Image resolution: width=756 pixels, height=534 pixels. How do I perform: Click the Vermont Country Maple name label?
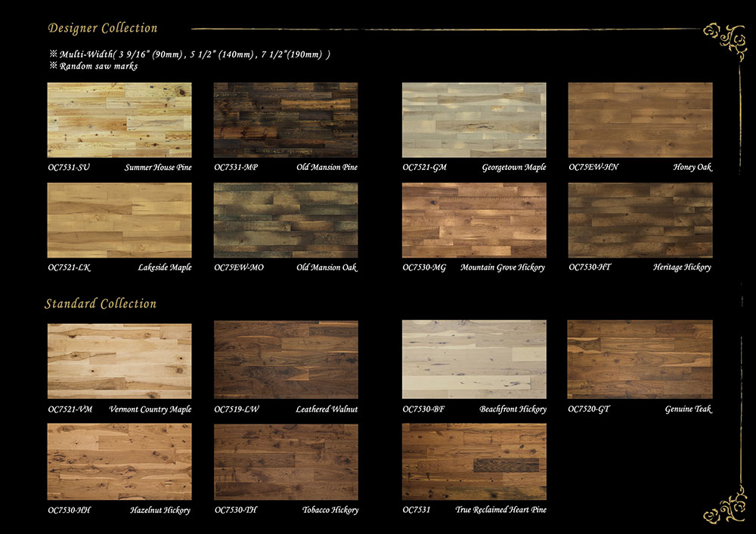pyautogui.click(x=150, y=410)
